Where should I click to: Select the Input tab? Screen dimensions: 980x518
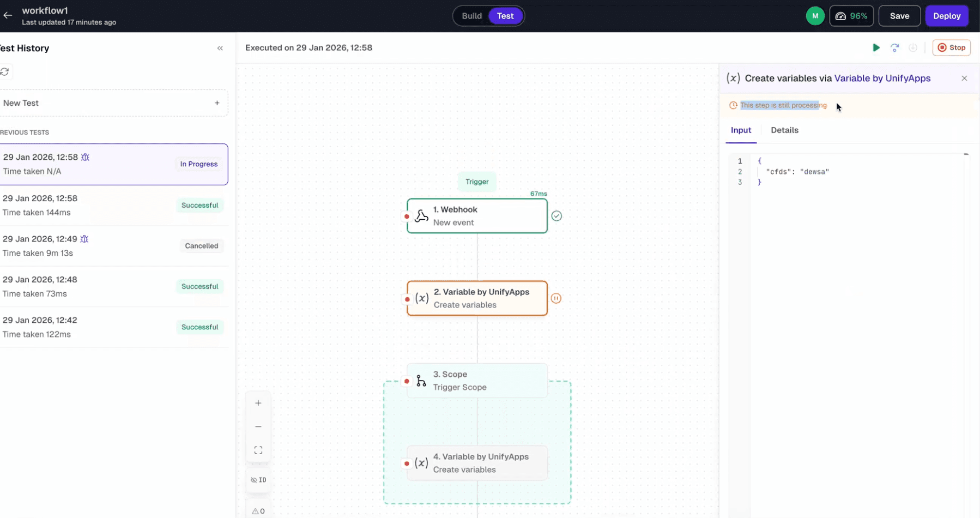[741, 130]
